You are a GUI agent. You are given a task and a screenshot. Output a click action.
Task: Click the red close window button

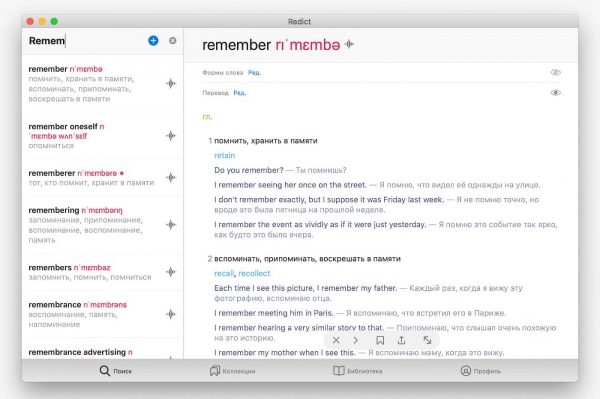coord(30,21)
